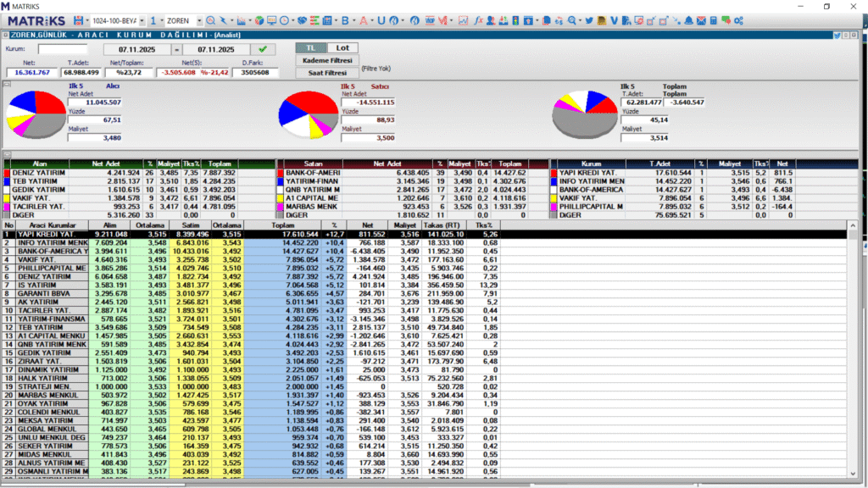Click the settings gears toolbar icon
This screenshot has height=488, width=868.
click(738, 19)
